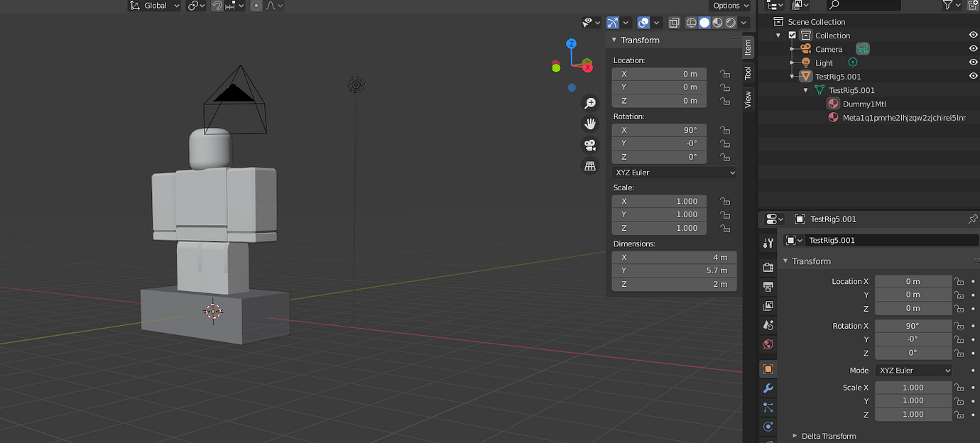Disable the Collection checkbox in the outliner

(791, 35)
